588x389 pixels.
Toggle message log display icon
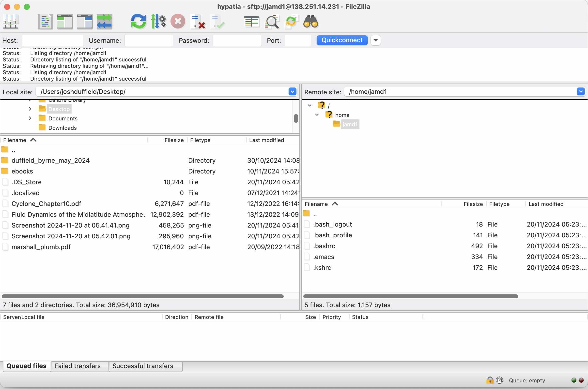(x=45, y=21)
